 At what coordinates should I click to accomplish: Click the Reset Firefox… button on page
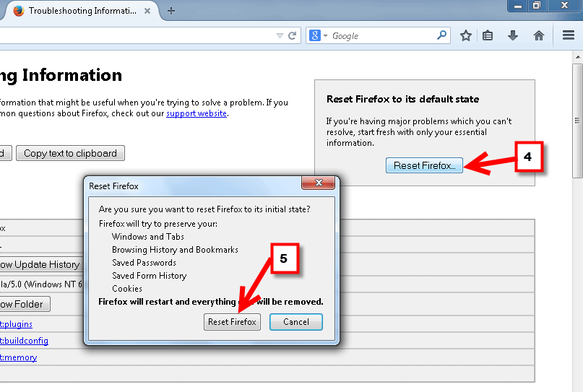(x=424, y=165)
